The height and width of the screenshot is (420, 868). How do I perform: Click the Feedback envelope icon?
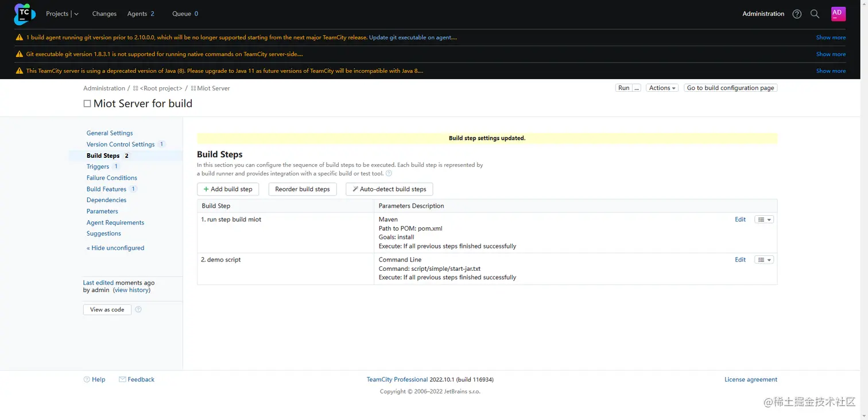(122, 379)
